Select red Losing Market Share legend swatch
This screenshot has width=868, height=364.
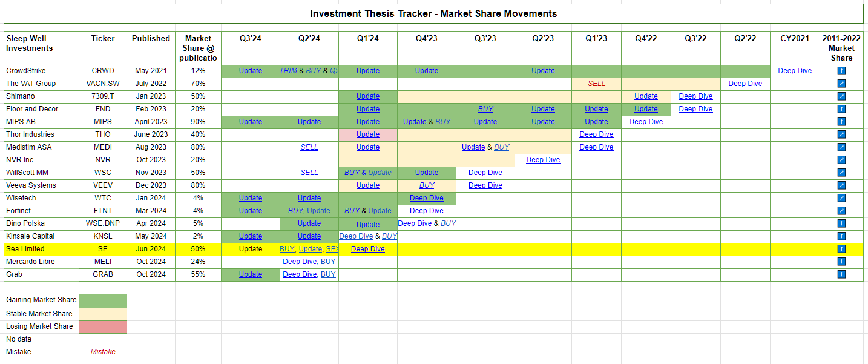pyautogui.click(x=103, y=326)
